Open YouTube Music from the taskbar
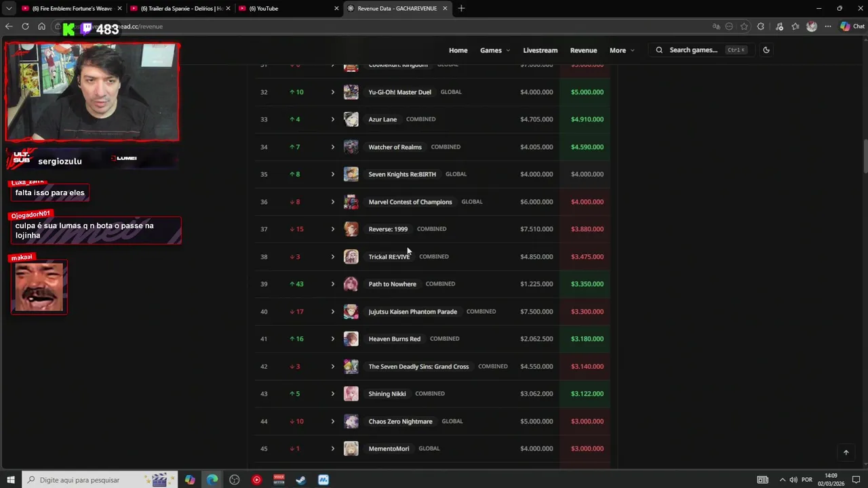This screenshot has width=868, height=488. pos(256,480)
